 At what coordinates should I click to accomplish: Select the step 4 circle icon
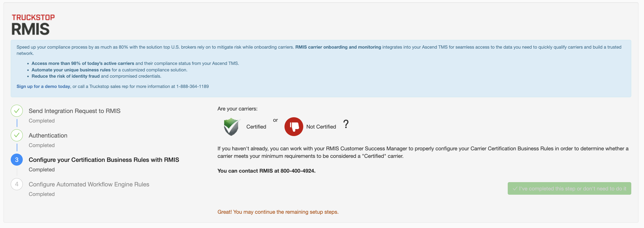[17, 184]
